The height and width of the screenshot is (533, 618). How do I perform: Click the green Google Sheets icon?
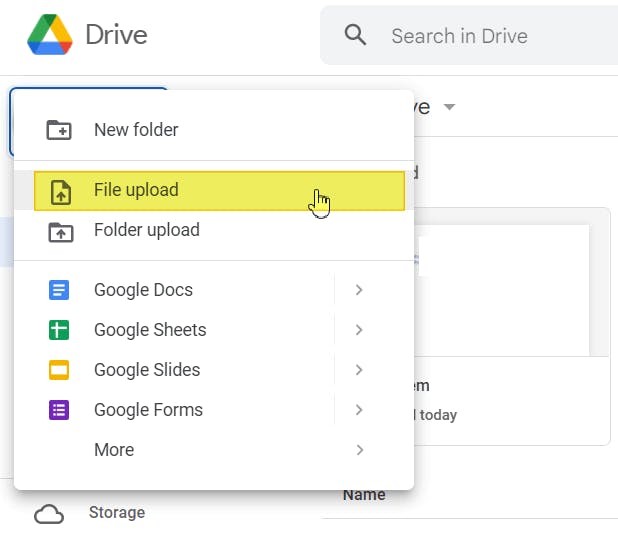59,330
